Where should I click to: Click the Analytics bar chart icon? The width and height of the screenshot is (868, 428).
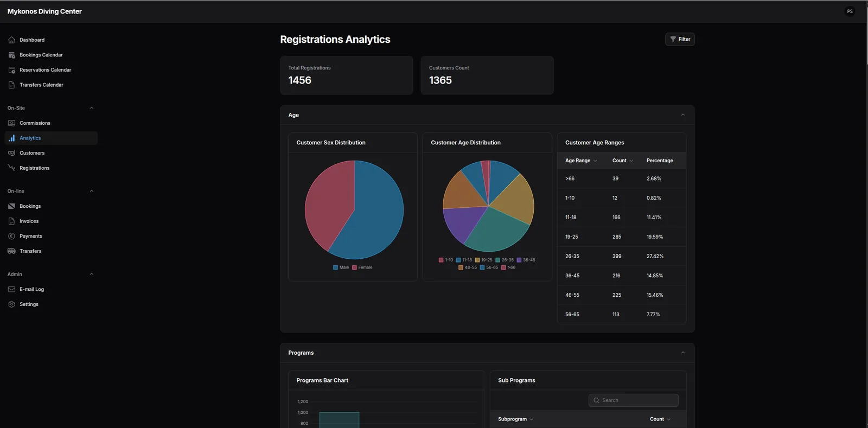pyautogui.click(x=11, y=138)
